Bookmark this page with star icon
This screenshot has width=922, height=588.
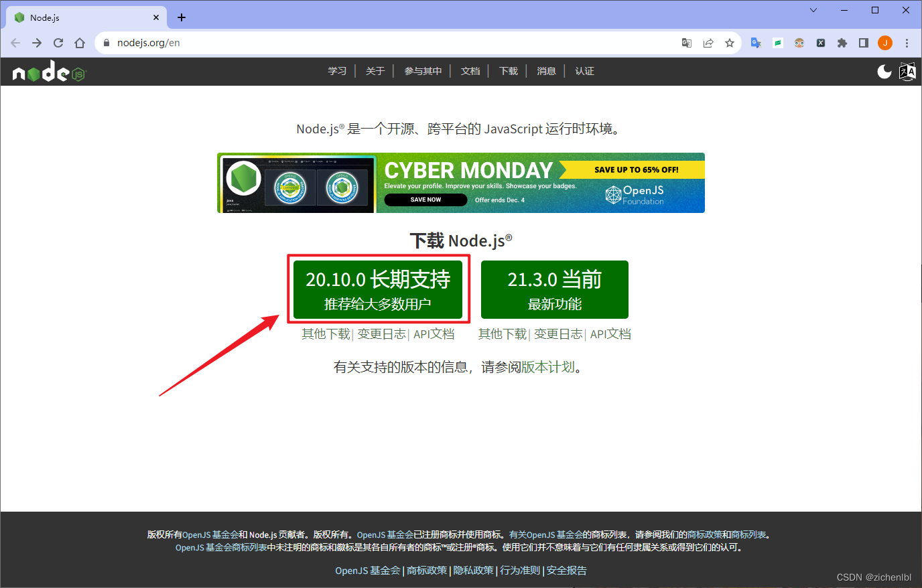click(730, 43)
